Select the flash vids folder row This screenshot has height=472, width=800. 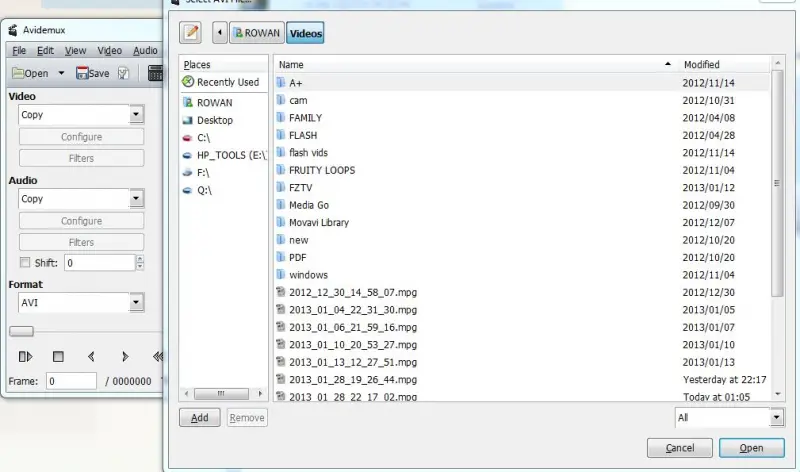[522, 153]
